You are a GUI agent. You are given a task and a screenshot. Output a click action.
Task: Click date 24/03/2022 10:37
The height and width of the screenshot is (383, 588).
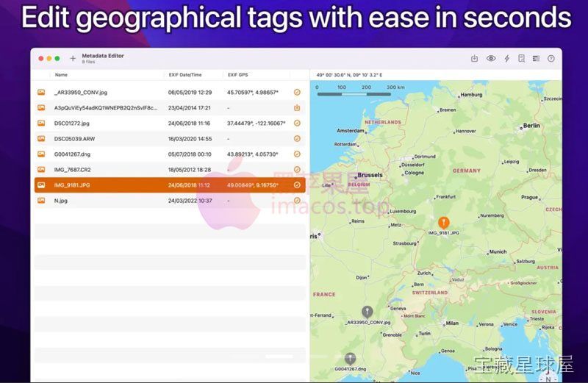click(190, 201)
